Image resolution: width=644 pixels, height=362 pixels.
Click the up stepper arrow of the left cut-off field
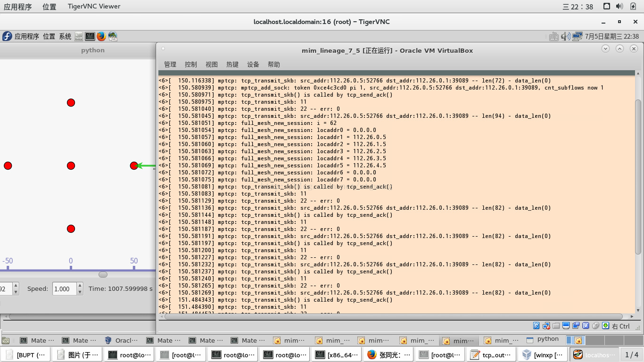coord(16,286)
